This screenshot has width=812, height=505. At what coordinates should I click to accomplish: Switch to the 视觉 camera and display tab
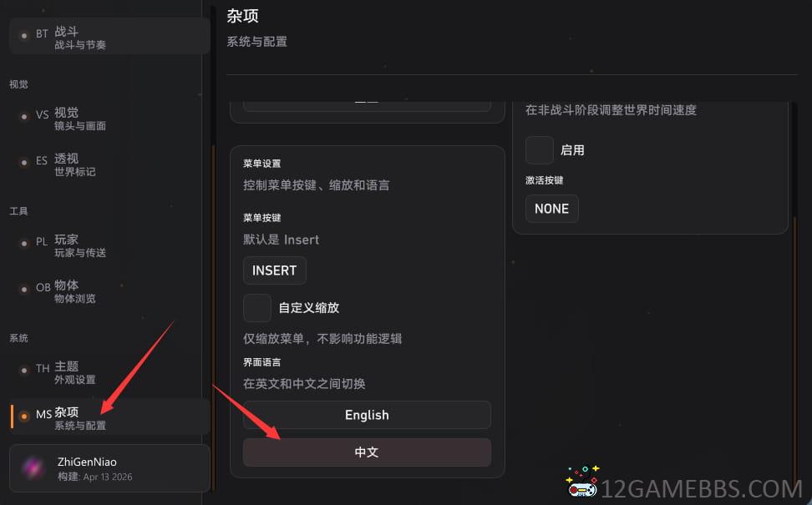tap(109, 117)
